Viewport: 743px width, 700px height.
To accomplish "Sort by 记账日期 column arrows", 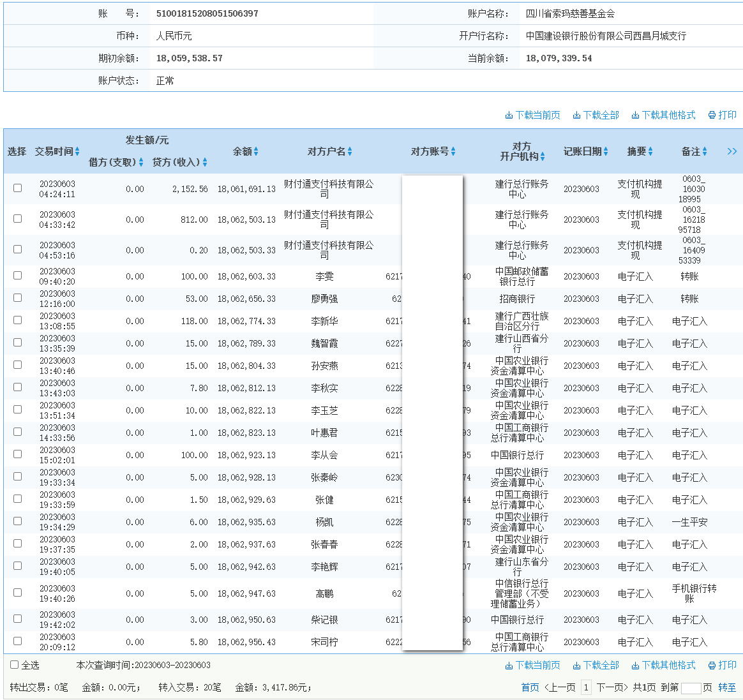I will tap(606, 152).
